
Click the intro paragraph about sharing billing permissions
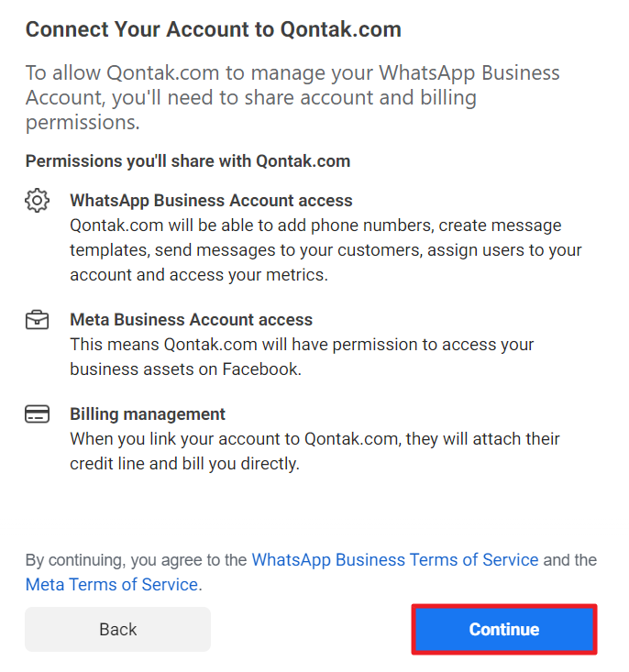tap(292, 98)
